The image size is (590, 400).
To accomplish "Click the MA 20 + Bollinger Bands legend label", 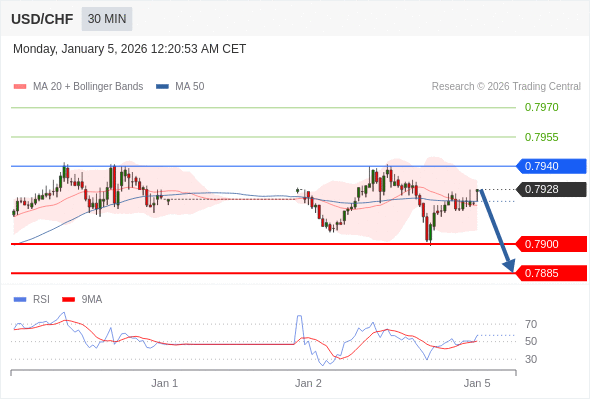I will tap(88, 87).
